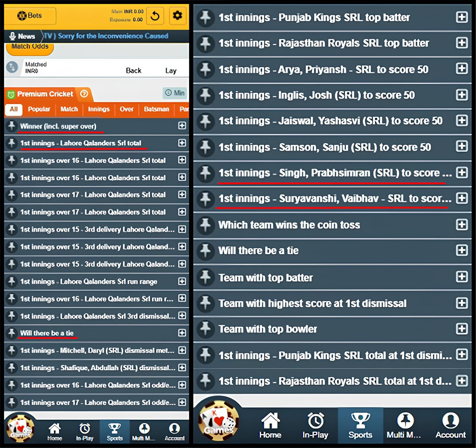Expand Team with highest score at 1st dismissal

click(461, 303)
